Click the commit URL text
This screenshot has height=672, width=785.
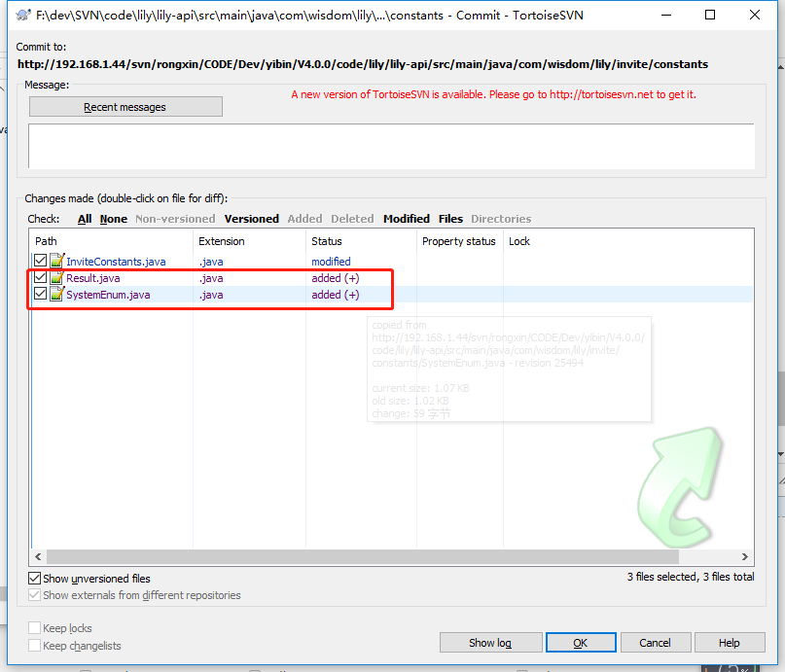[x=363, y=64]
